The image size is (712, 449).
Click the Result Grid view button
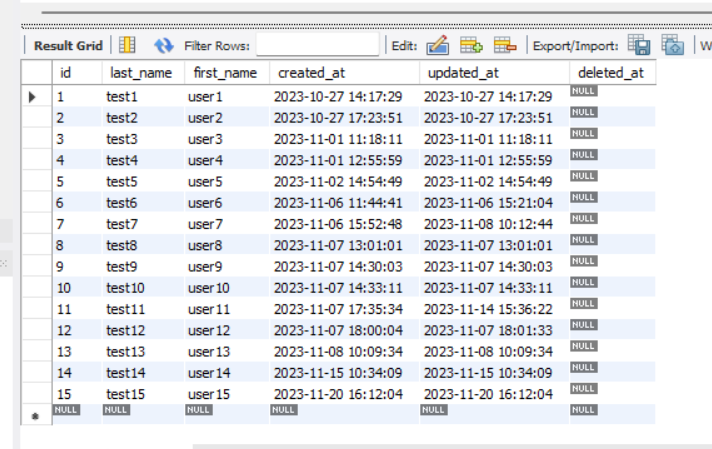click(x=67, y=45)
